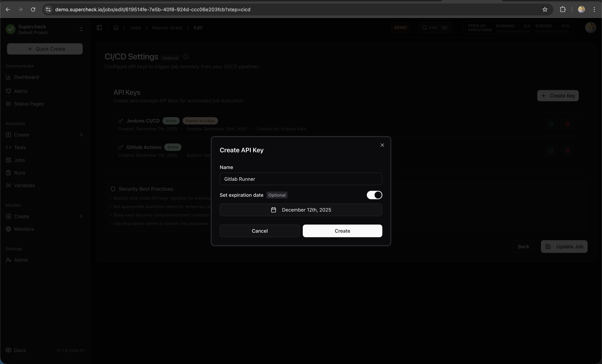Click the green check icon on Jenkins row
Screen dimensions: 602x364
(x=551, y=124)
